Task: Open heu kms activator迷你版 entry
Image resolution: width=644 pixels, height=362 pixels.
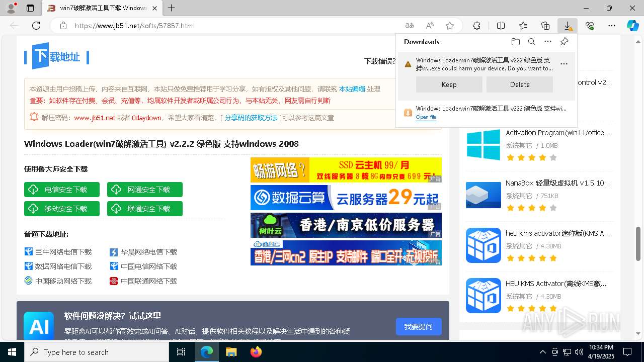Action: pyautogui.click(x=557, y=233)
